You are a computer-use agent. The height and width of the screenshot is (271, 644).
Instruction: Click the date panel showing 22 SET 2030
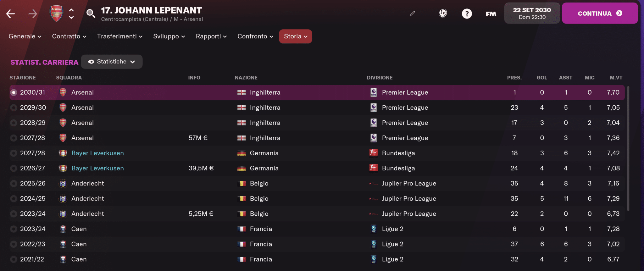[531, 13]
